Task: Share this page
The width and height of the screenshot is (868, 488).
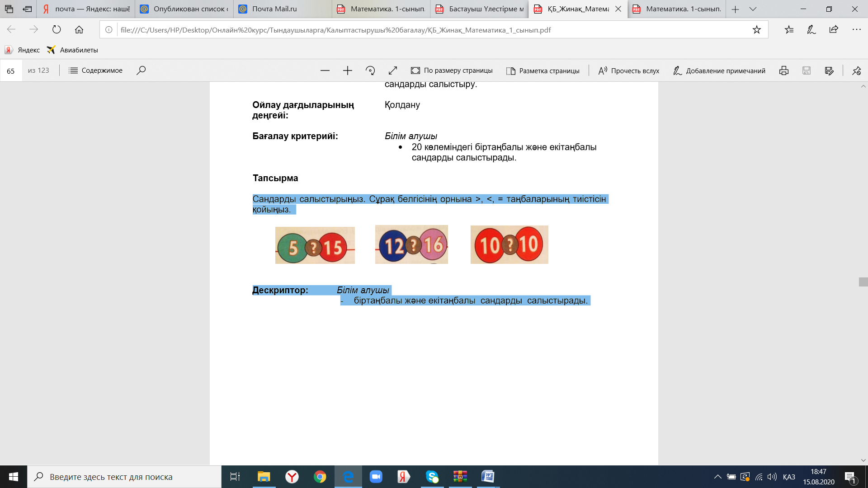Action: tap(834, 30)
